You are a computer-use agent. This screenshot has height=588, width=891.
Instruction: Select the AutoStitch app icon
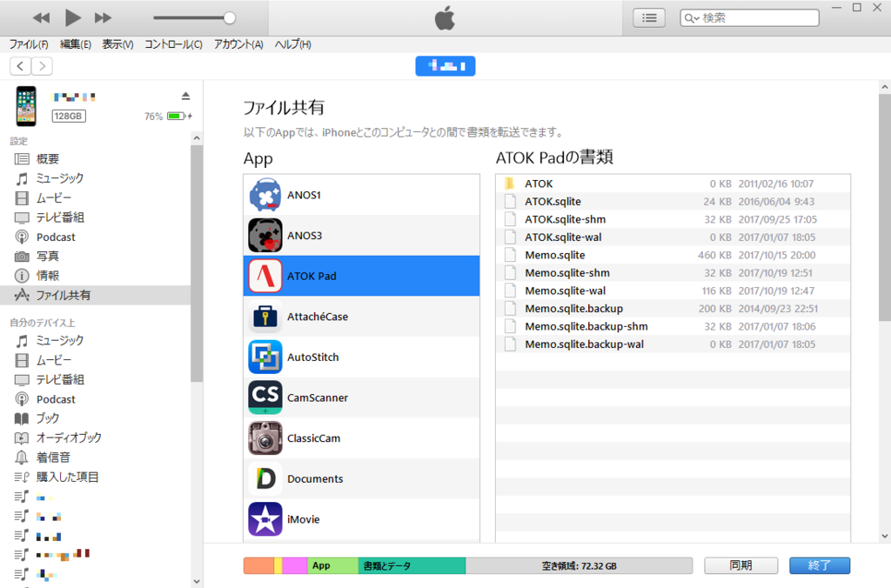click(x=265, y=357)
